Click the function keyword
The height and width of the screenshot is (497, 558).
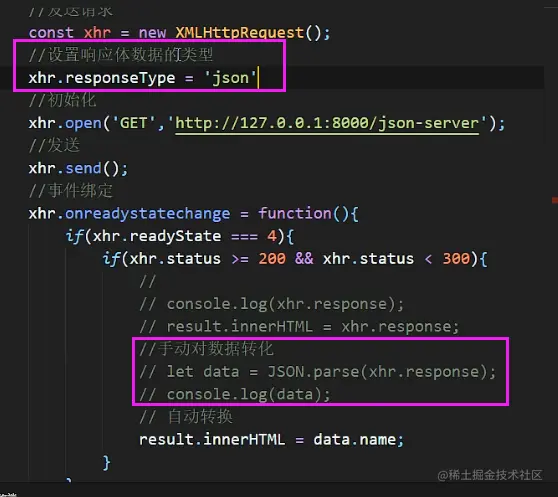(x=295, y=214)
